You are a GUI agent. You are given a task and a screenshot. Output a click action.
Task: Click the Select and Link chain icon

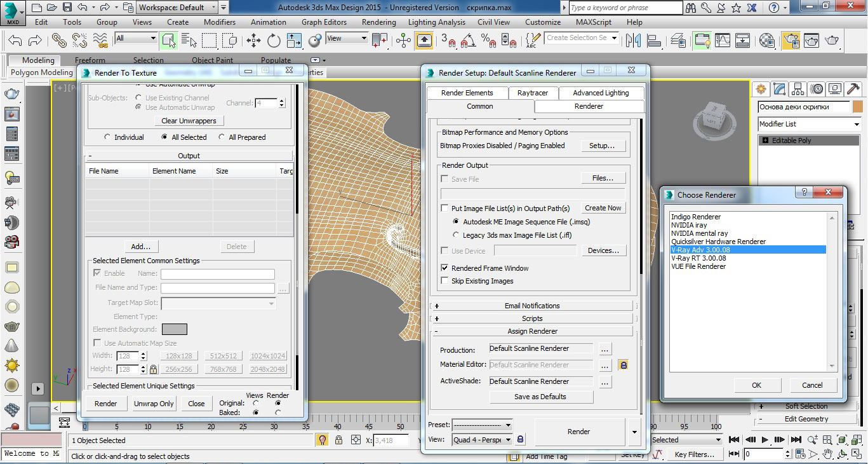59,41
